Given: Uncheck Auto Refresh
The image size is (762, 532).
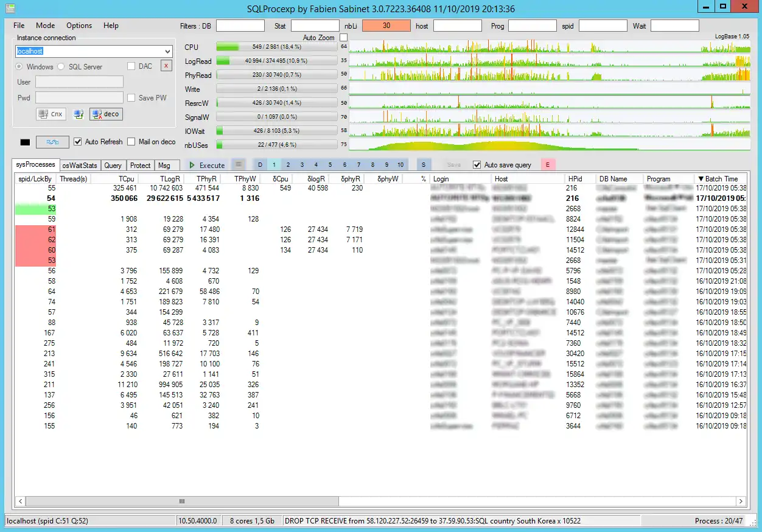Looking at the screenshot, I should (77, 142).
